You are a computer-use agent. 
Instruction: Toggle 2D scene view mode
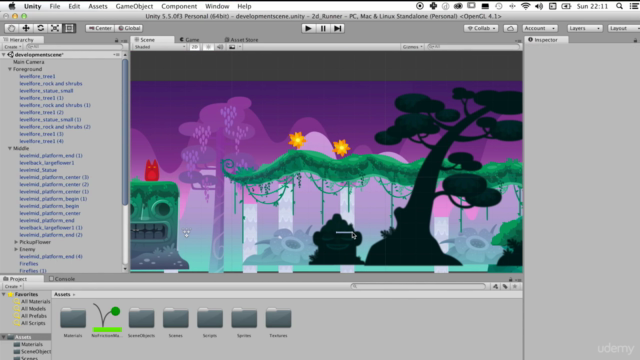click(194, 47)
